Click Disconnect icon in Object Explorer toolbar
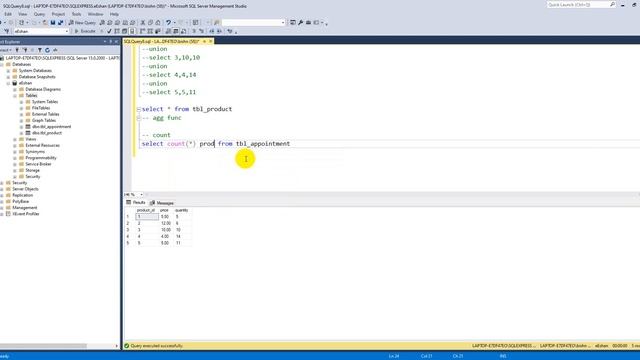The image size is (640, 360). [x=25, y=50]
